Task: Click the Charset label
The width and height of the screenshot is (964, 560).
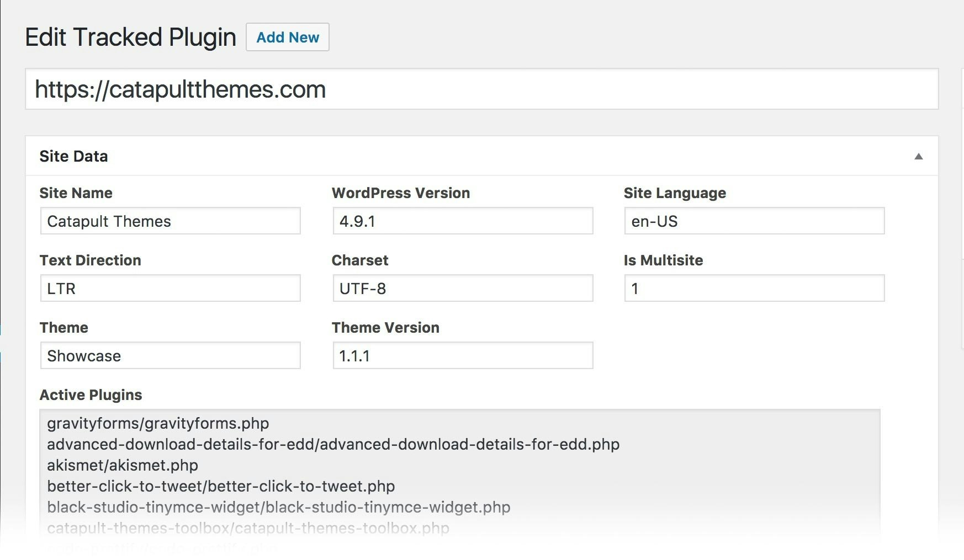Action: coord(360,260)
